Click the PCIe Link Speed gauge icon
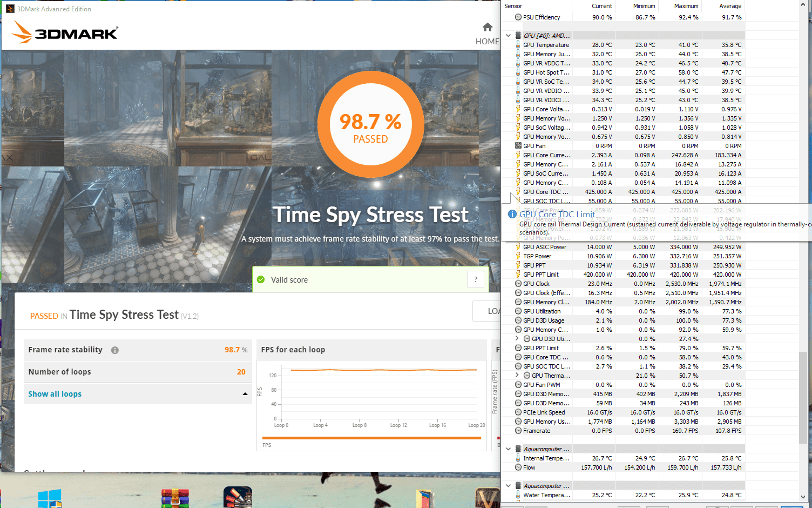812x508 pixels. click(x=518, y=412)
